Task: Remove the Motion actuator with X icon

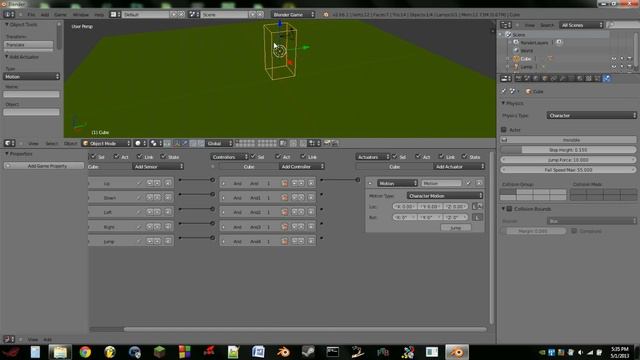Action: pyautogui.click(x=479, y=183)
